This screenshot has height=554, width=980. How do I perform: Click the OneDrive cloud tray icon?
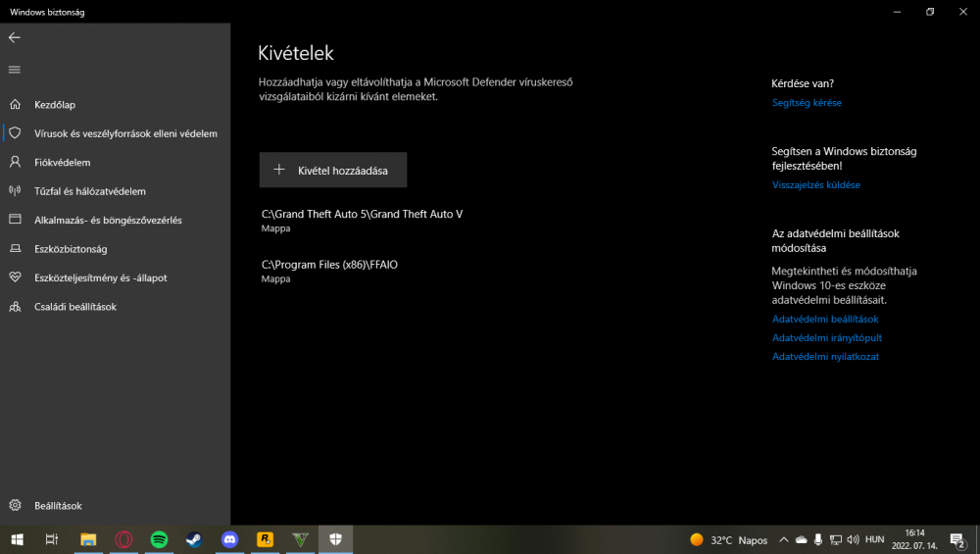[801, 539]
